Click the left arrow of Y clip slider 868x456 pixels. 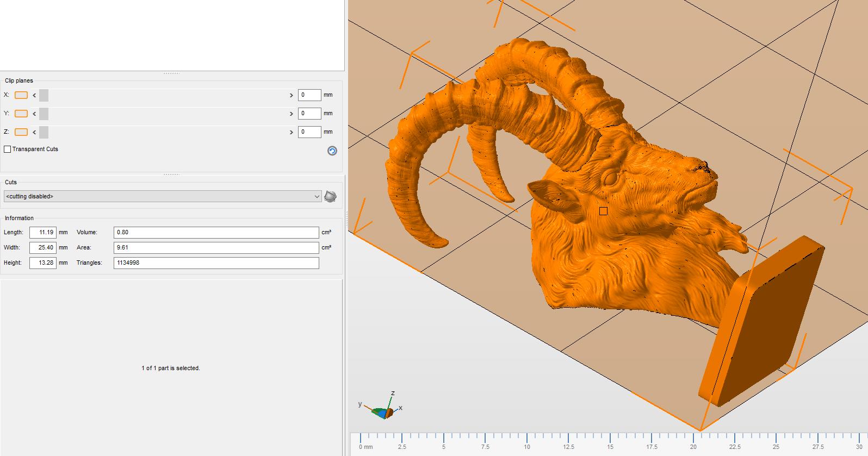click(x=34, y=114)
